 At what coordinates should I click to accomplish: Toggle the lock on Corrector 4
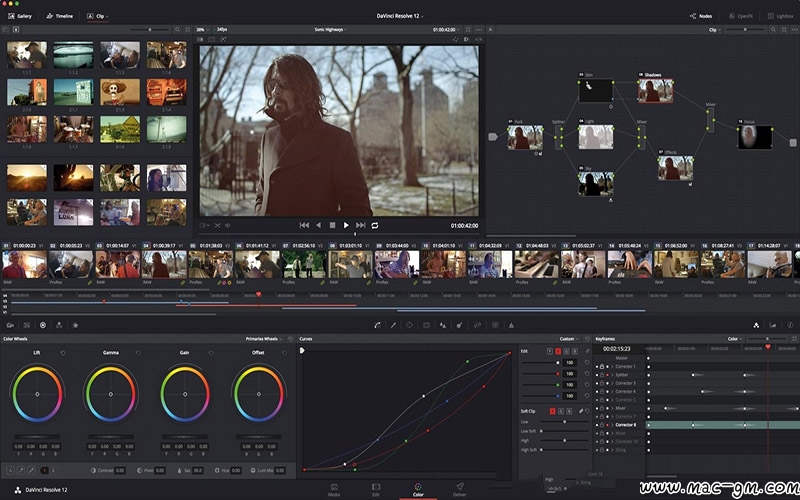(x=602, y=391)
